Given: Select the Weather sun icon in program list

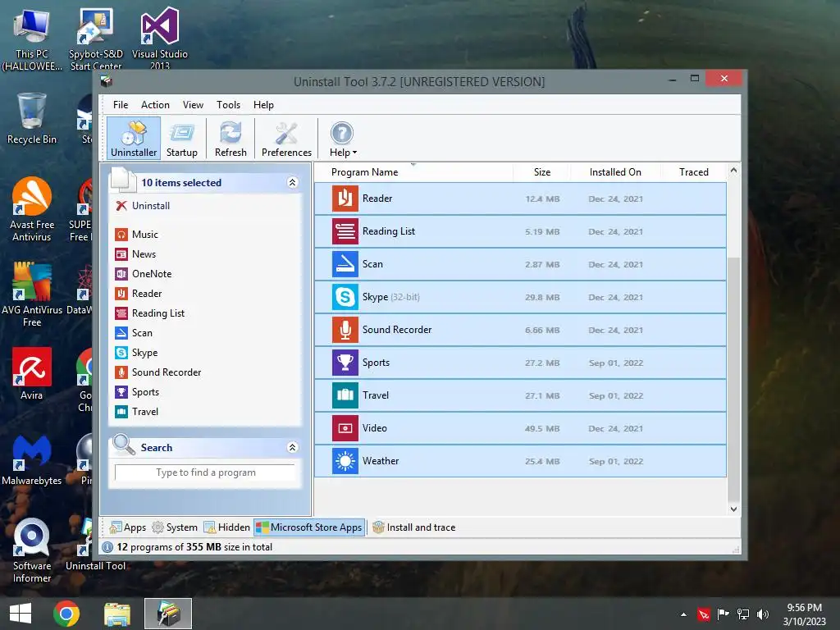Looking at the screenshot, I should tap(345, 461).
